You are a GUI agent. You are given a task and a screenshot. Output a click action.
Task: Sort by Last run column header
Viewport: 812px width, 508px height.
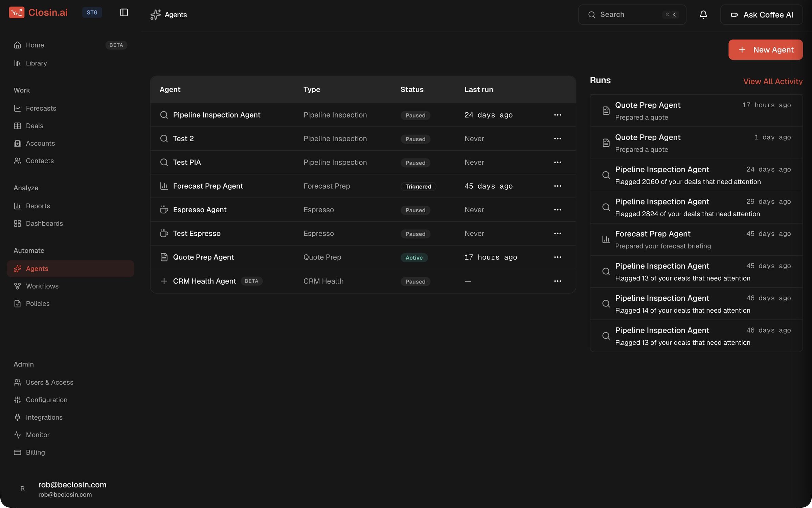(479, 89)
